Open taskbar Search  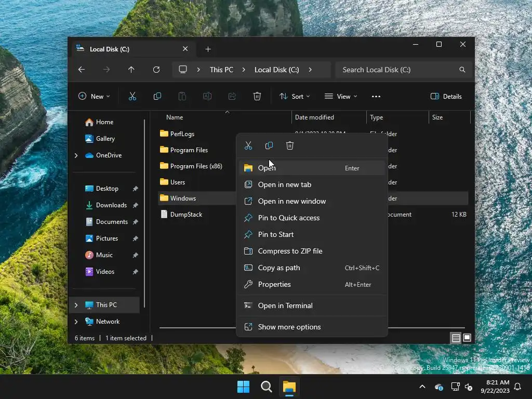pos(267,387)
